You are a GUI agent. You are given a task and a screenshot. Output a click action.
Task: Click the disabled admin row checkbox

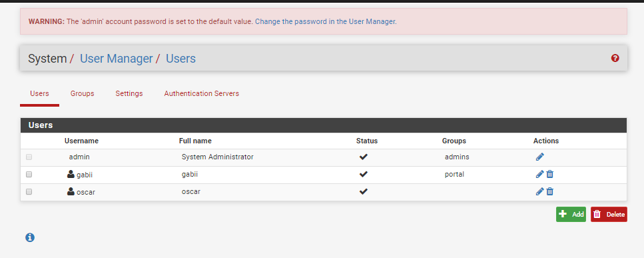tap(29, 157)
